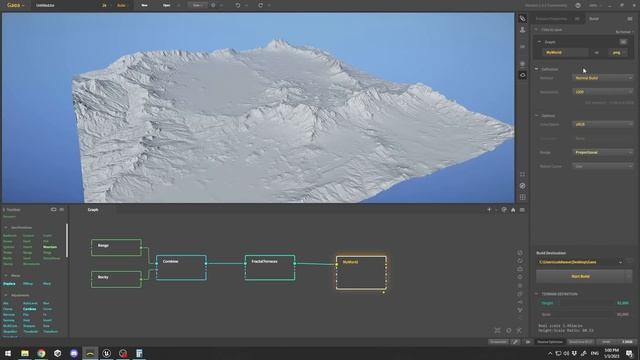Viewport: 640px width, 360px height.
Task: Open the Toolbox panel menu icon
Action: pyautogui.click(x=62, y=210)
